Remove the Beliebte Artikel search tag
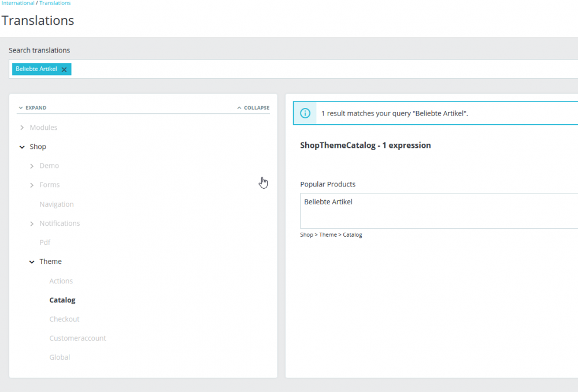Screen dimensions: 578x392 point(64,69)
